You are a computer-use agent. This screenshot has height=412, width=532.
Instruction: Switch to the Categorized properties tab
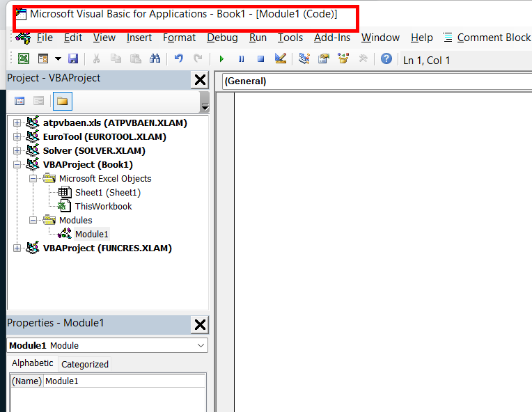point(85,364)
